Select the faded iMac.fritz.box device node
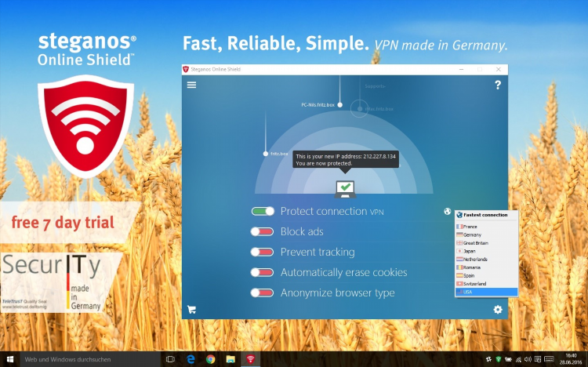588x367 pixels. (360, 109)
